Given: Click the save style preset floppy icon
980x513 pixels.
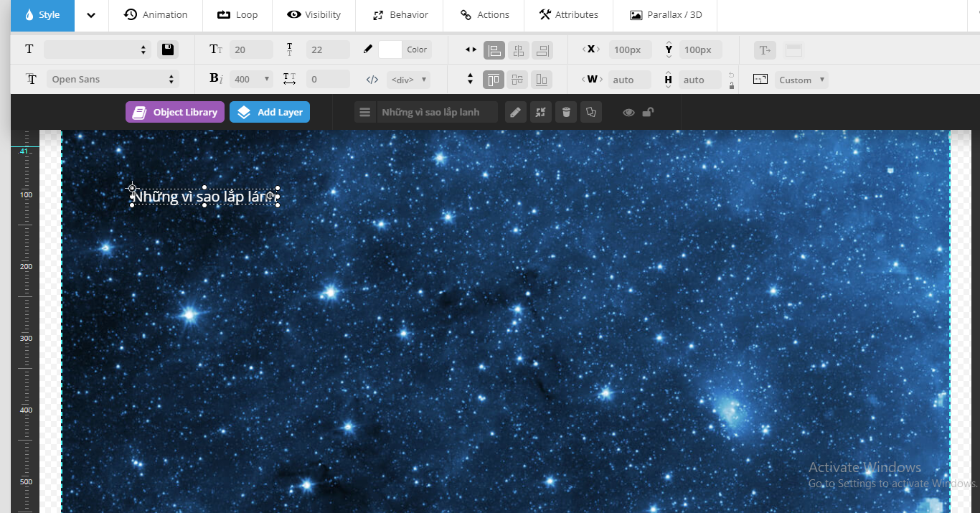Looking at the screenshot, I should click(x=168, y=50).
